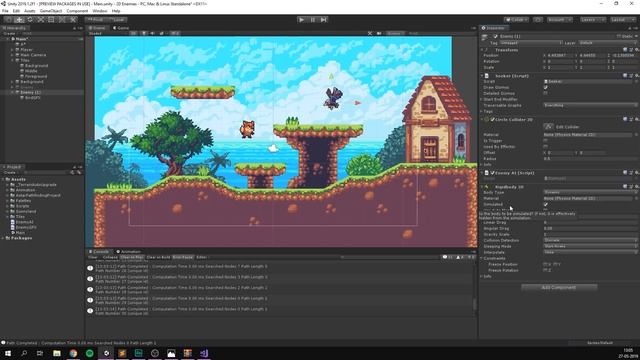Image resolution: width=640 pixels, height=360 pixels.
Task: Toggle the Pivot/Center handle button
Action: pos(95,20)
